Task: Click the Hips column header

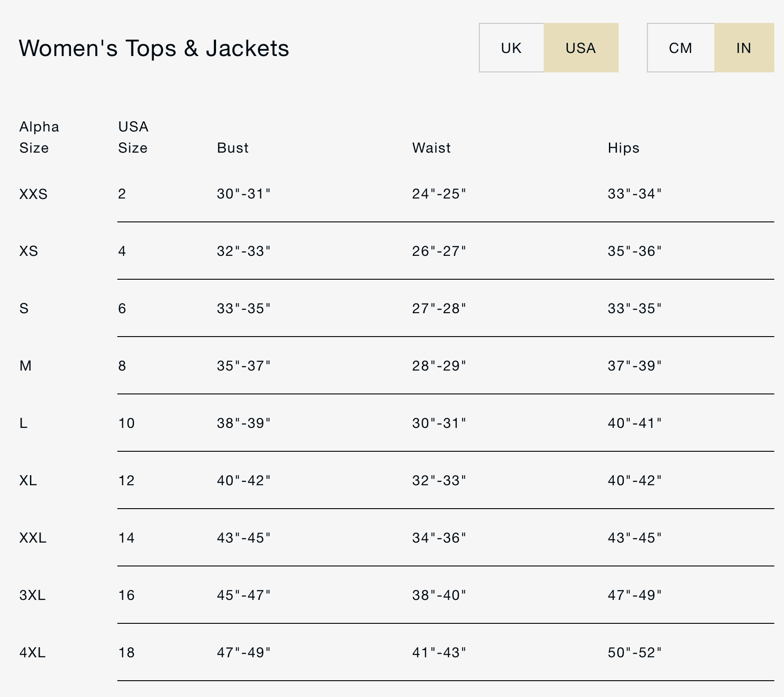Action: coord(623,148)
